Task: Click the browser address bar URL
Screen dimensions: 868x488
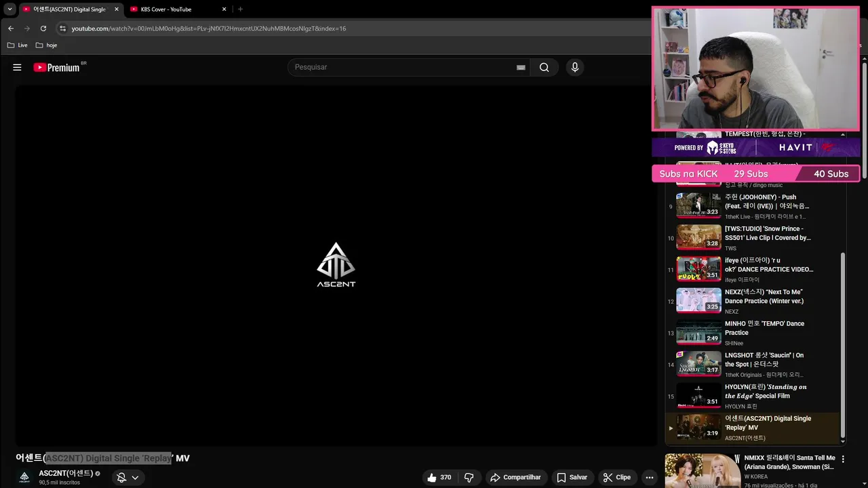Action: pyautogui.click(x=209, y=28)
